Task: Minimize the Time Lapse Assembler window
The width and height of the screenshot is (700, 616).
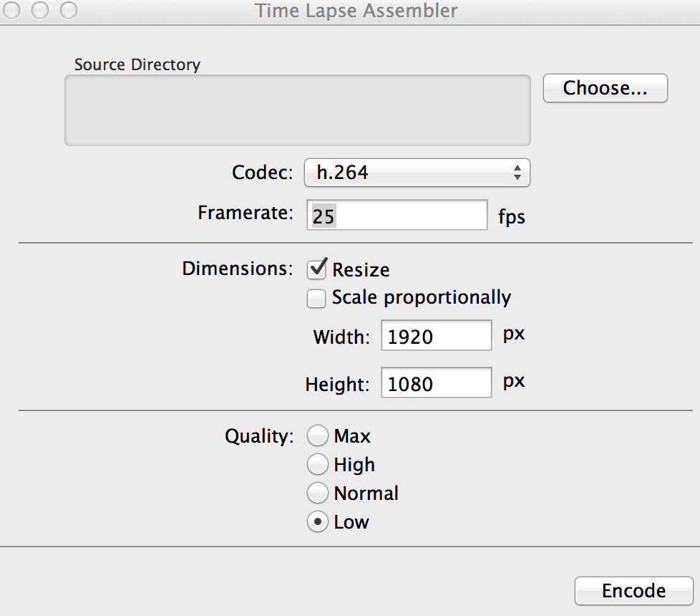Action: point(40,11)
